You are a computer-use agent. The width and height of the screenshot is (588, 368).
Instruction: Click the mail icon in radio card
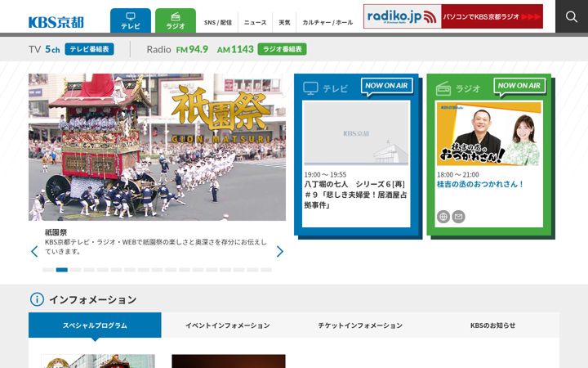pos(458,217)
